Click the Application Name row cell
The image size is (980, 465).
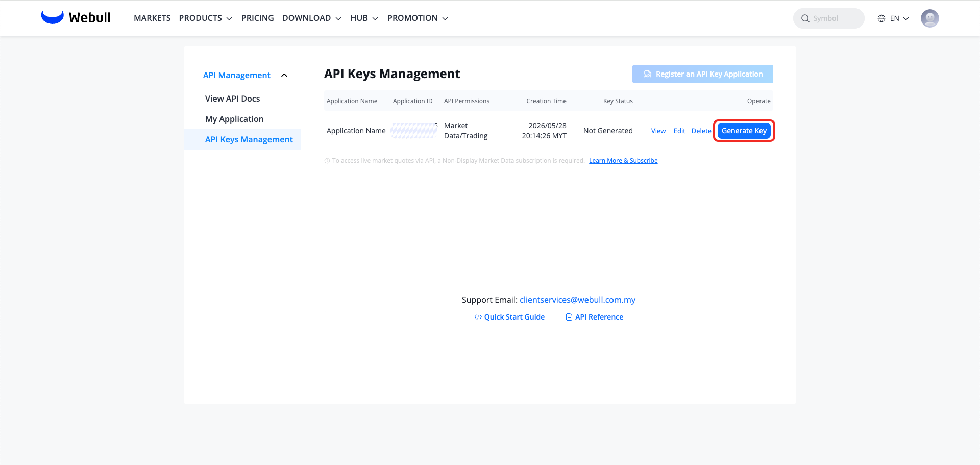[356, 131]
